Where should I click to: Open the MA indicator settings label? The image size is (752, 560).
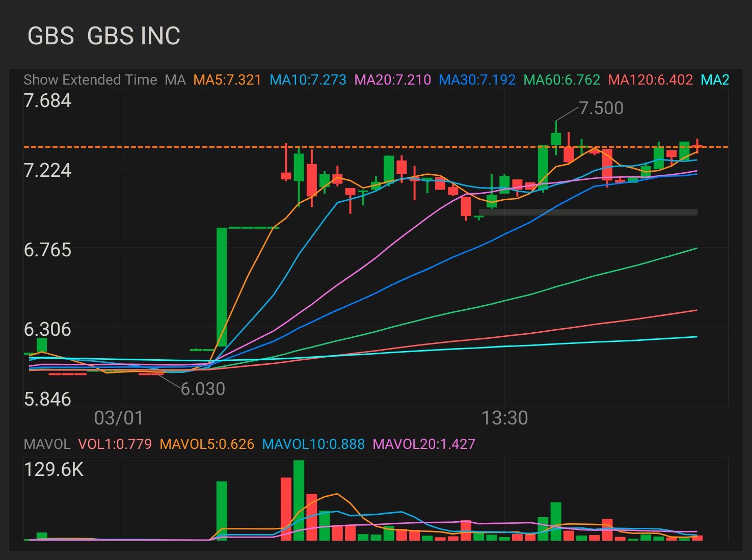[175, 80]
